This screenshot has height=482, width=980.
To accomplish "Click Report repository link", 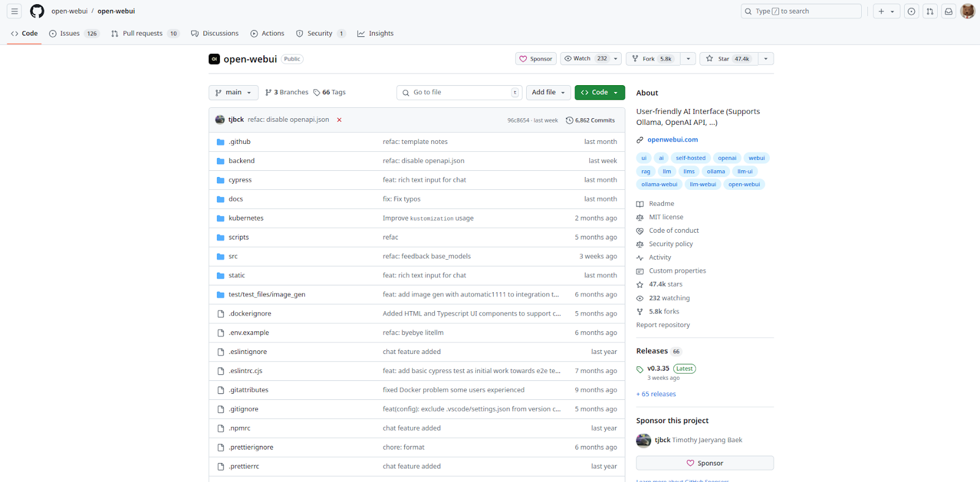I will [x=663, y=325].
